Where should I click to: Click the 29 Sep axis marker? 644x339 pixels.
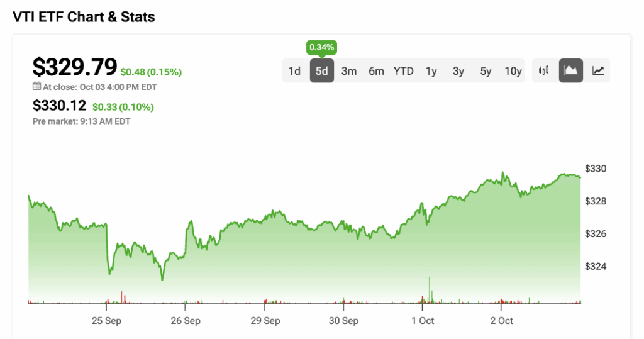coord(265,321)
